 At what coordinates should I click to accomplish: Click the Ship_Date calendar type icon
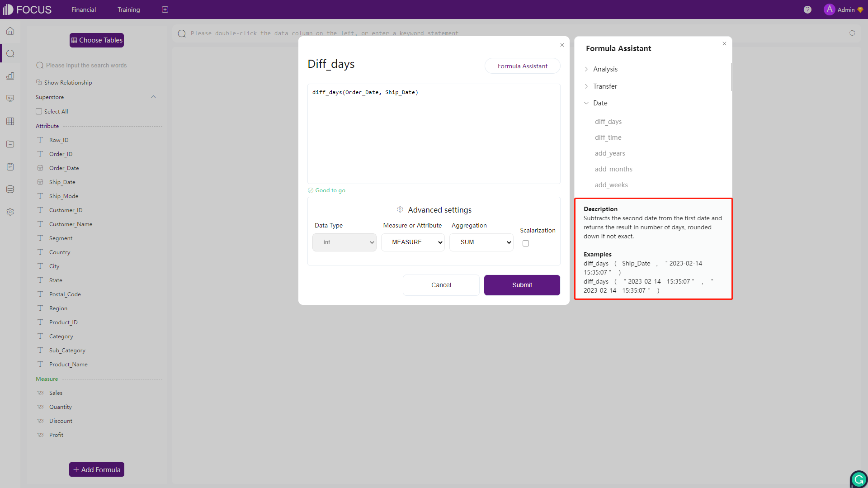40,182
